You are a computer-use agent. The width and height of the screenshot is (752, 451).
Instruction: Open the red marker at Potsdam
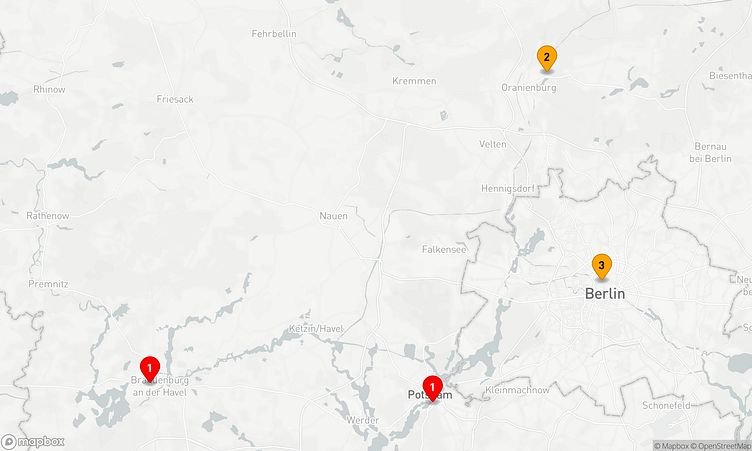433,388
